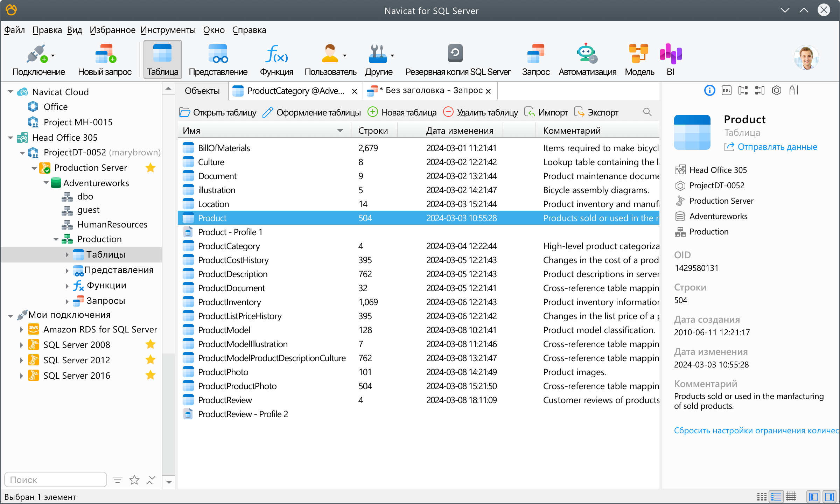This screenshot has width=840, height=504.
Task: Toggle favorite star on SQL Server 2016
Action: coord(150,375)
